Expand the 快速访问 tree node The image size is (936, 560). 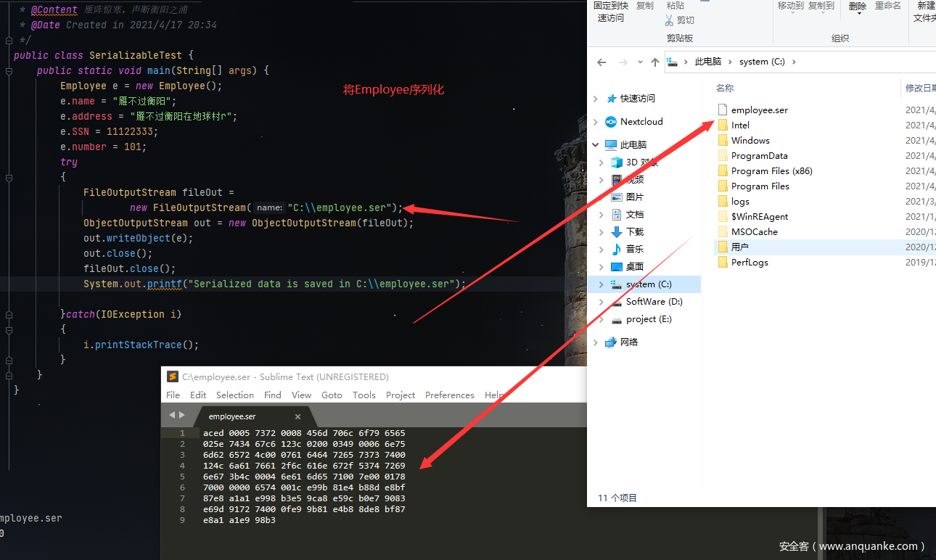tap(596, 99)
